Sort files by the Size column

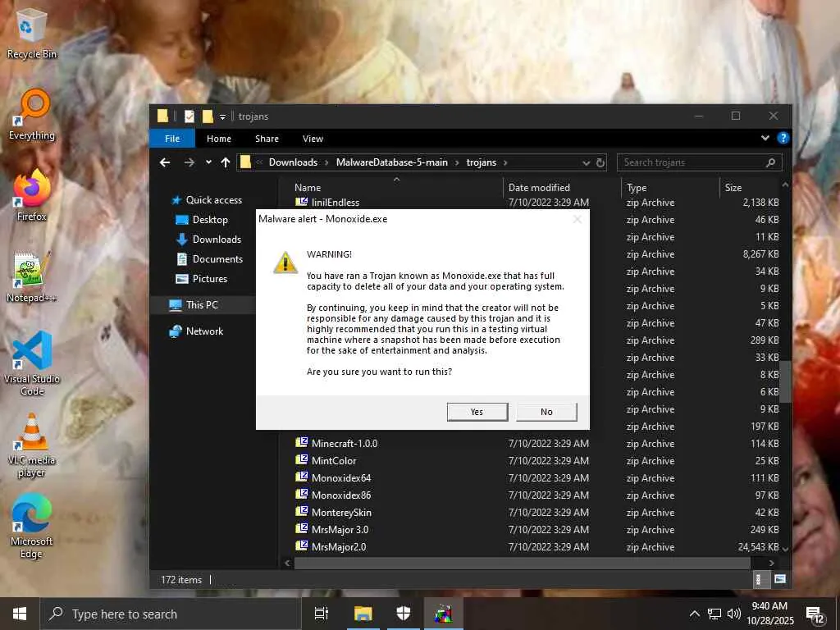tap(733, 188)
